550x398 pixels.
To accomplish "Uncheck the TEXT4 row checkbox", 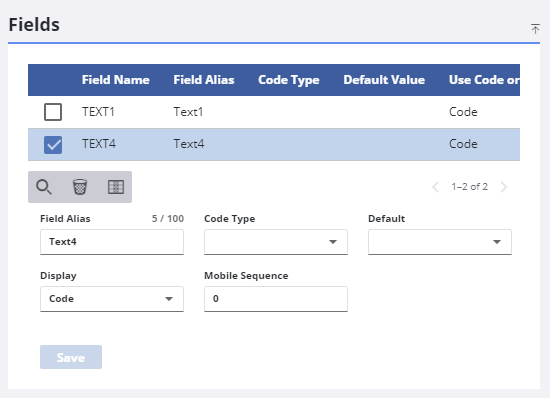I will coord(53,144).
